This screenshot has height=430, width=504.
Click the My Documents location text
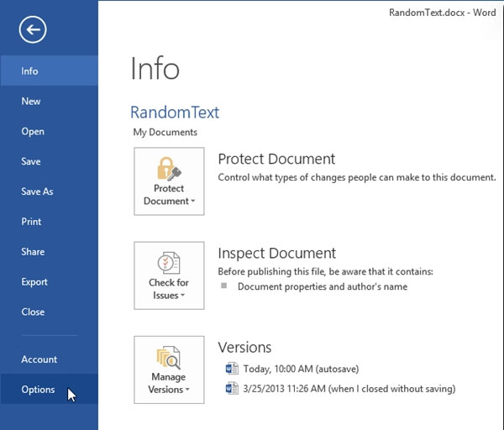point(165,132)
